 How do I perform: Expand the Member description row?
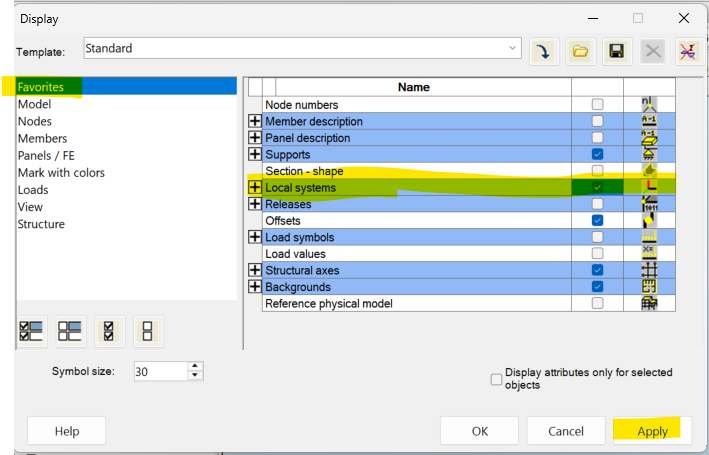pyautogui.click(x=255, y=121)
